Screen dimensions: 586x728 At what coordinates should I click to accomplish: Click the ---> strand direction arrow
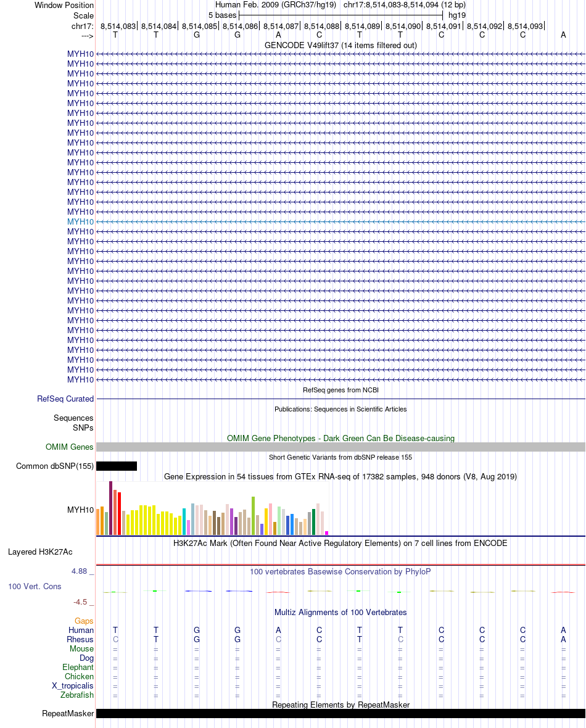pos(88,36)
